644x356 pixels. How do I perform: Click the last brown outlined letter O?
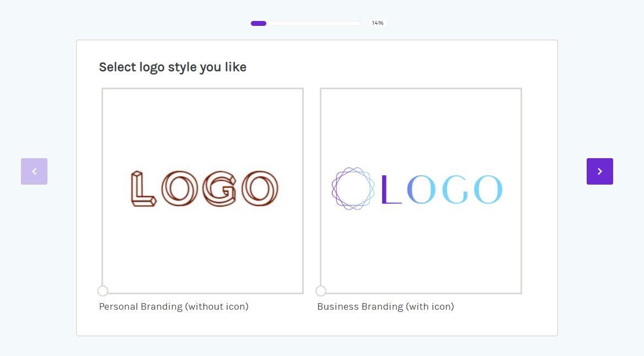260,189
